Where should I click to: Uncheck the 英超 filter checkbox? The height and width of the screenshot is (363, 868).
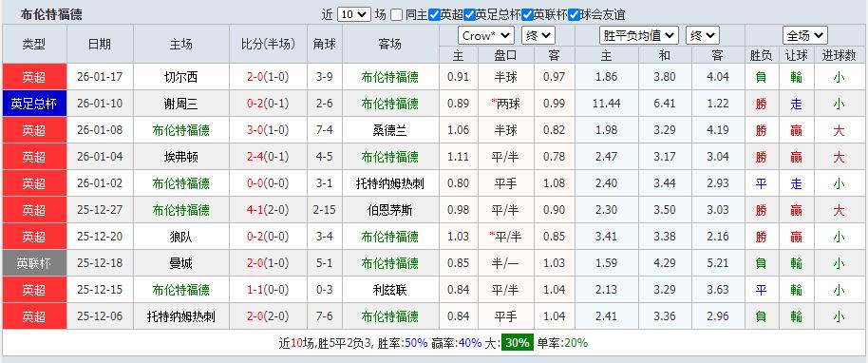coord(434,15)
